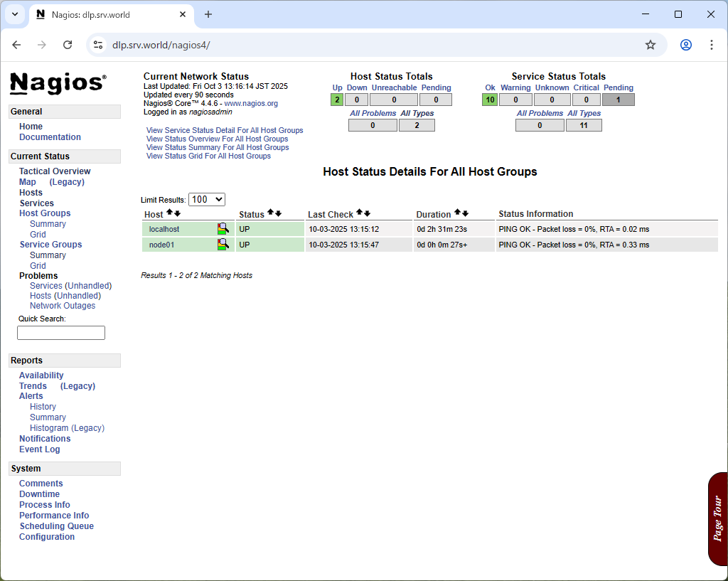The height and width of the screenshot is (581, 728).
Task: Bookmark this page with the star icon
Action: 650,45
